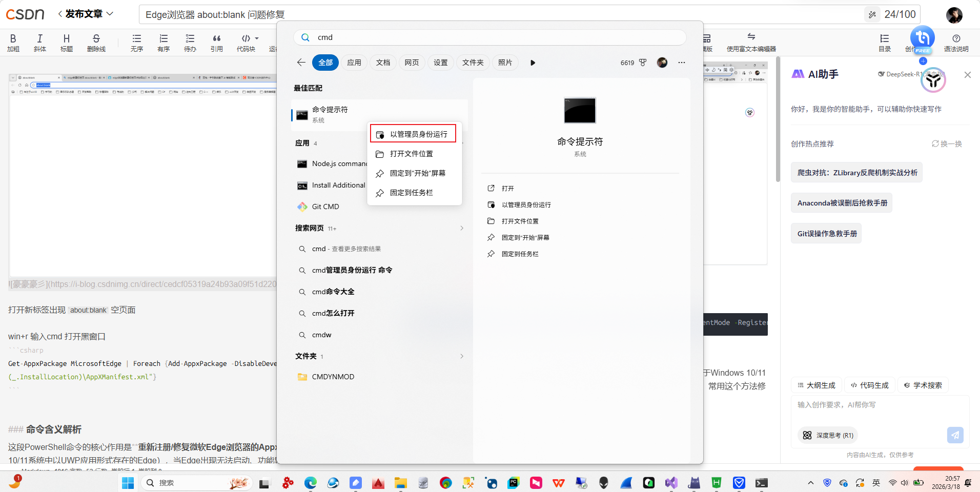This screenshot has width=980, height=492.
Task: Open Git CMD app result
Action: click(x=379, y=207)
